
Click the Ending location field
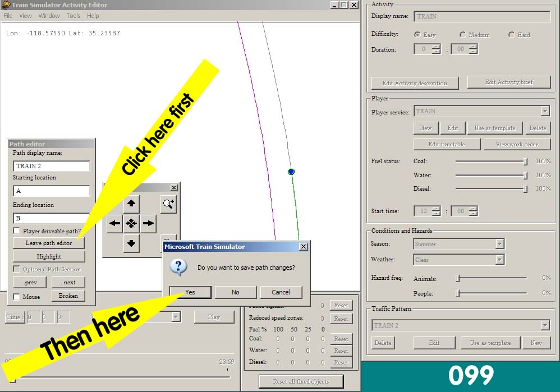click(x=52, y=218)
